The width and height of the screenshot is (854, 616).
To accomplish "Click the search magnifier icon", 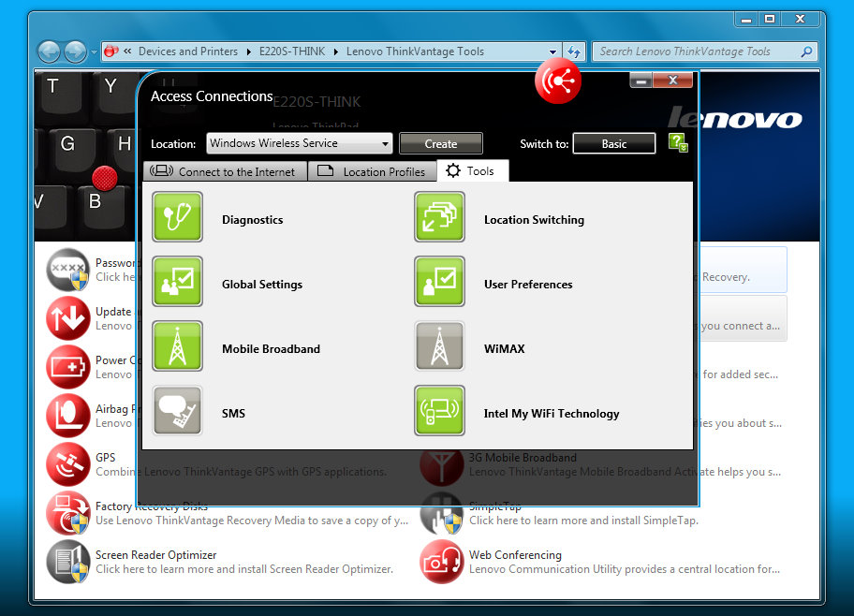I will coord(806,51).
